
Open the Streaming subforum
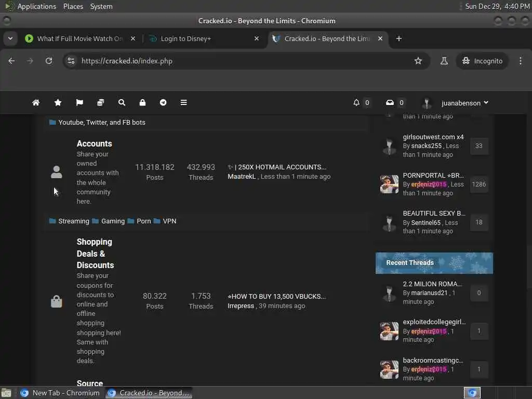click(x=74, y=221)
